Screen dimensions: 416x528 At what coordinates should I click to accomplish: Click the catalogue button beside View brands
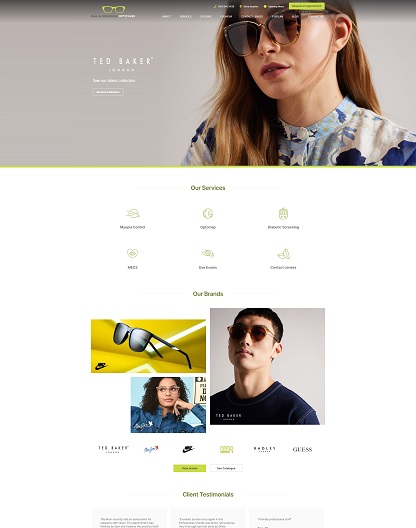pos(226,468)
